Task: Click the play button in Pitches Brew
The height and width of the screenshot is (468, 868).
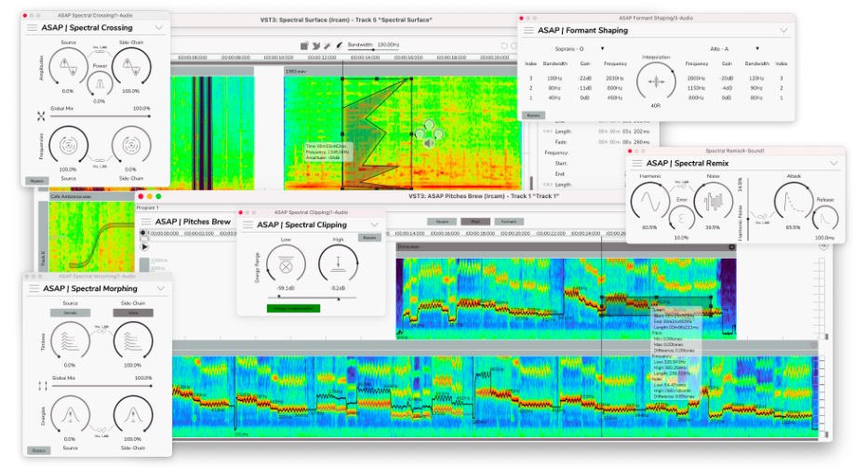Action: point(144,247)
